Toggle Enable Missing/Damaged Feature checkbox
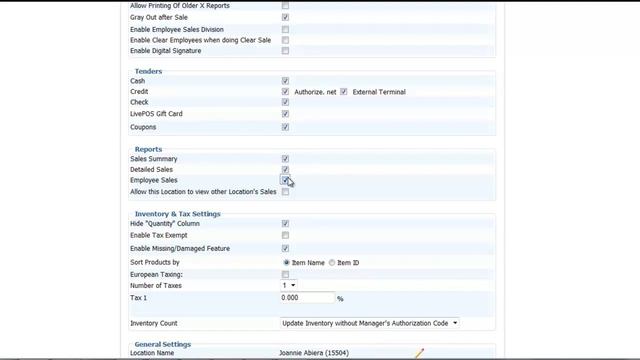 (285, 248)
